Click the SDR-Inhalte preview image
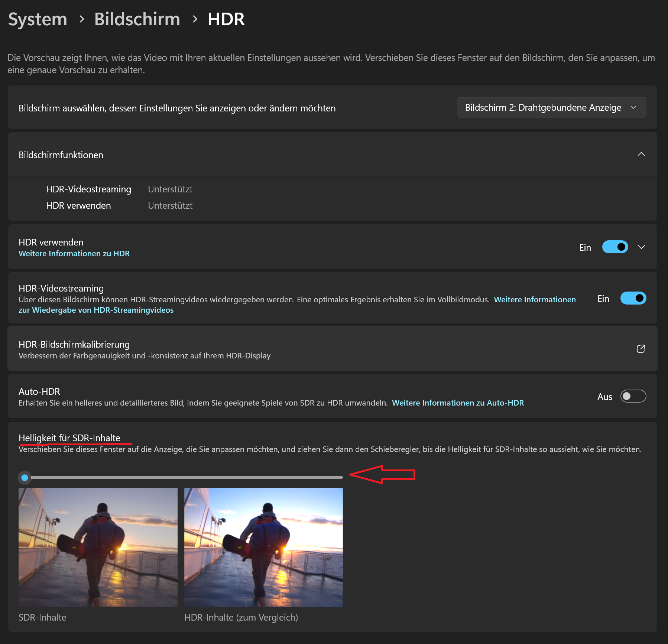This screenshot has height=644, width=668. pos(98,548)
